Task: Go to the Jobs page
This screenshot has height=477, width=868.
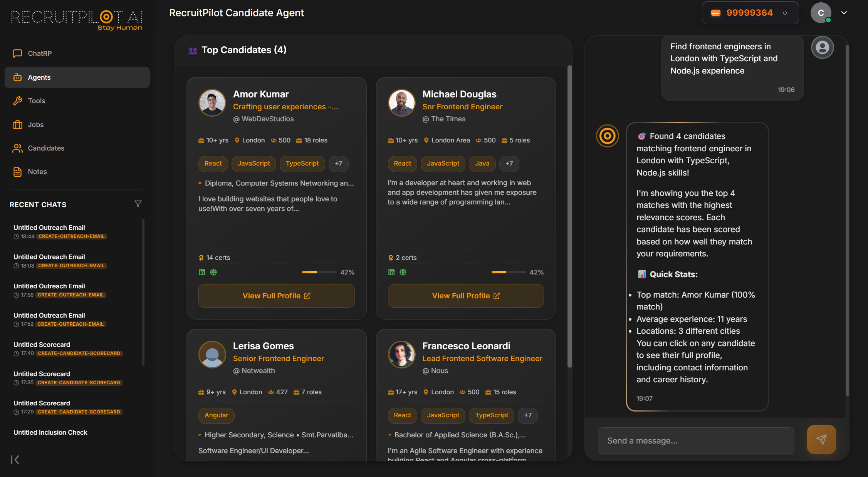Action: point(77,125)
